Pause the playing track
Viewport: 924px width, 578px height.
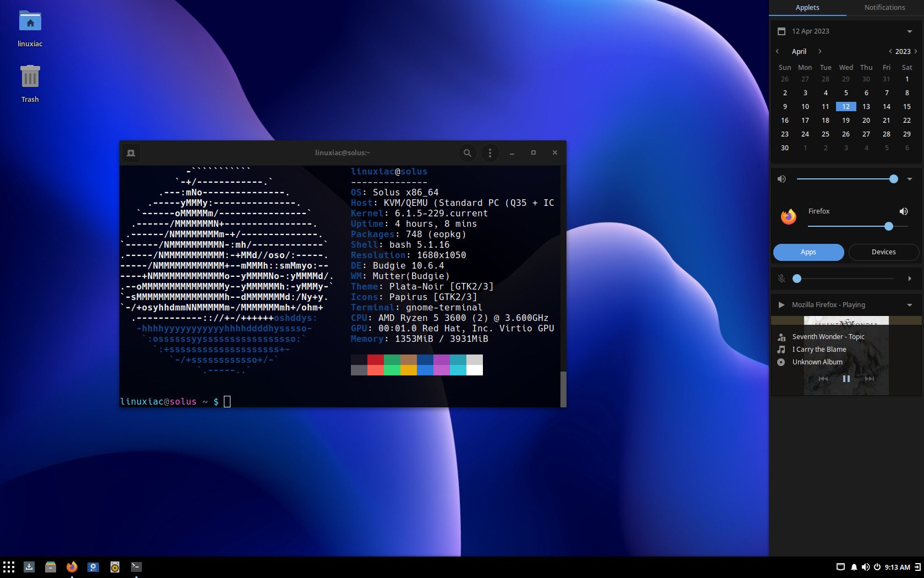point(846,379)
